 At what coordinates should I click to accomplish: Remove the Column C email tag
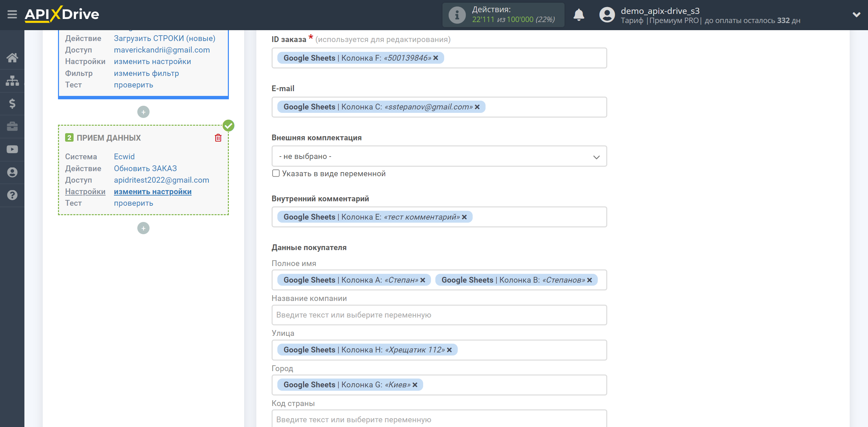point(477,107)
